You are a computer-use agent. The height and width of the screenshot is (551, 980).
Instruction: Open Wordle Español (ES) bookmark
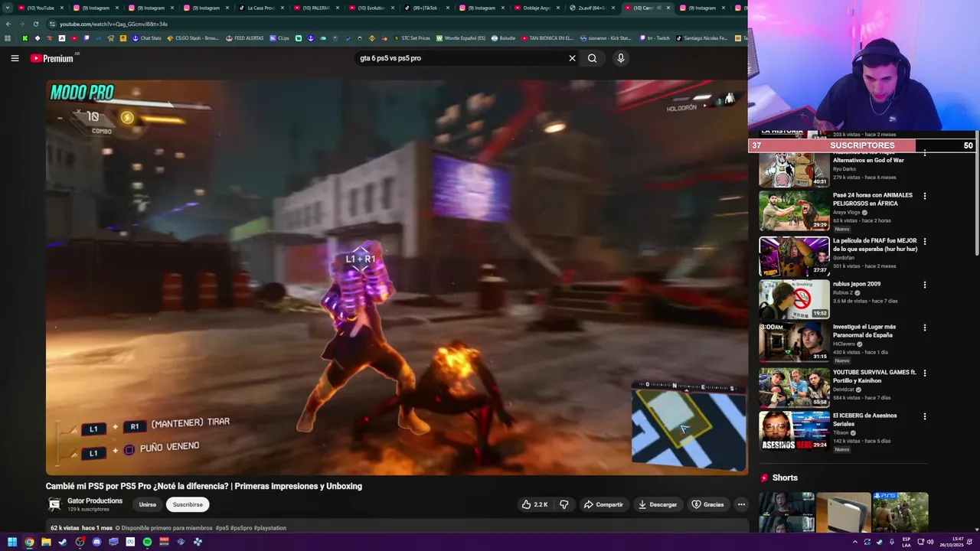pos(460,38)
